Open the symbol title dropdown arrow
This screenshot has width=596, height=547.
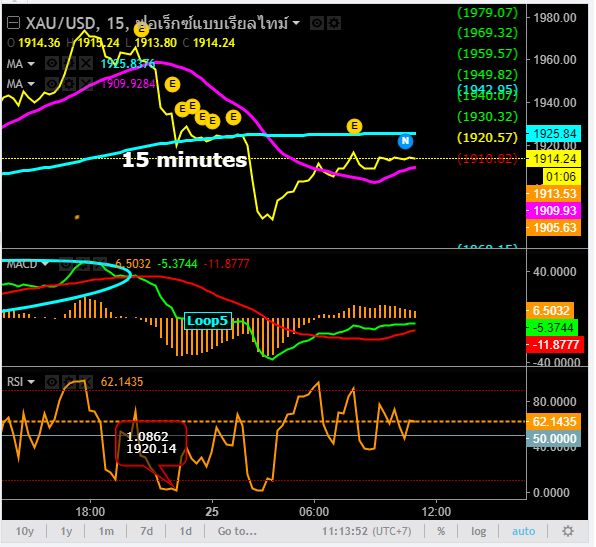pos(296,24)
